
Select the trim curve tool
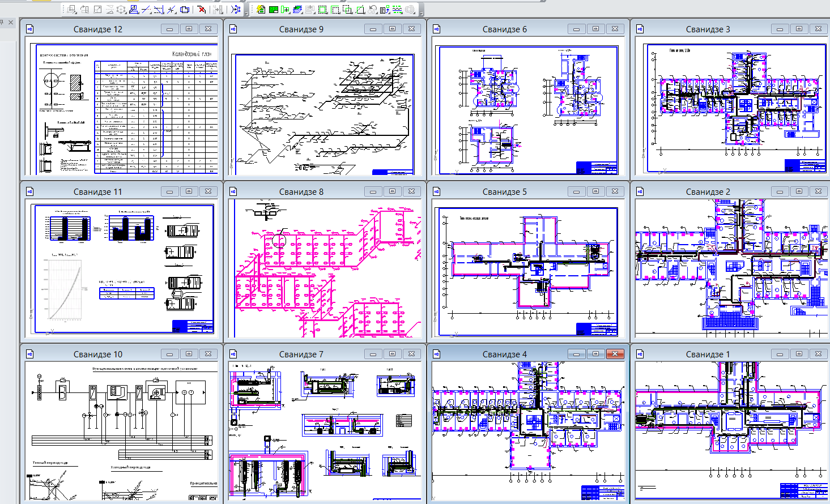click(146, 10)
